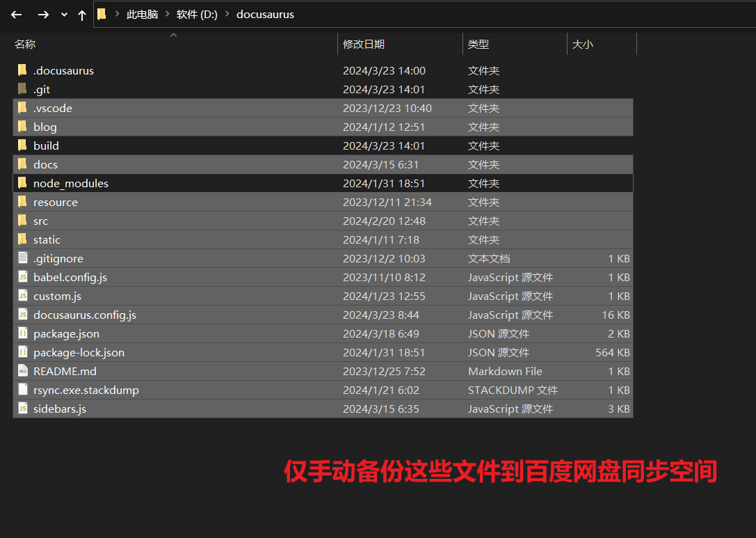Select the rsync.exe.stackdump file name
The height and width of the screenshot is (538, 756).
click(86, 390)
